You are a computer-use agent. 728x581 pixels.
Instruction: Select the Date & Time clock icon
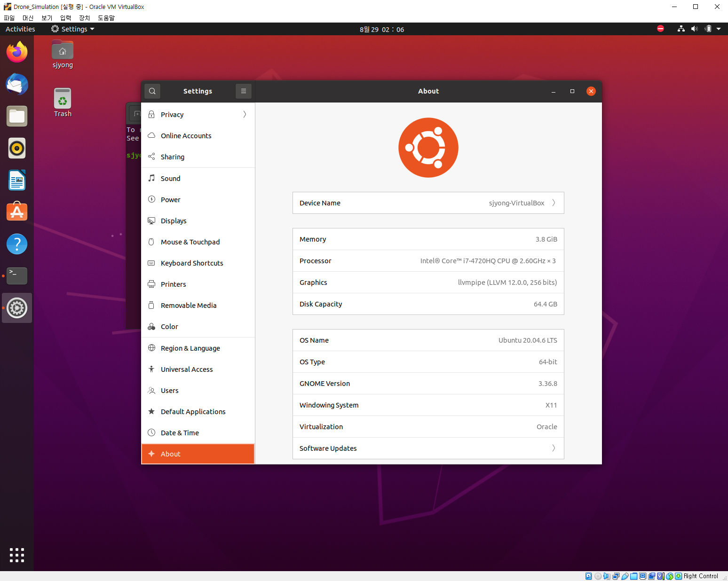click(x=151, y=432)
